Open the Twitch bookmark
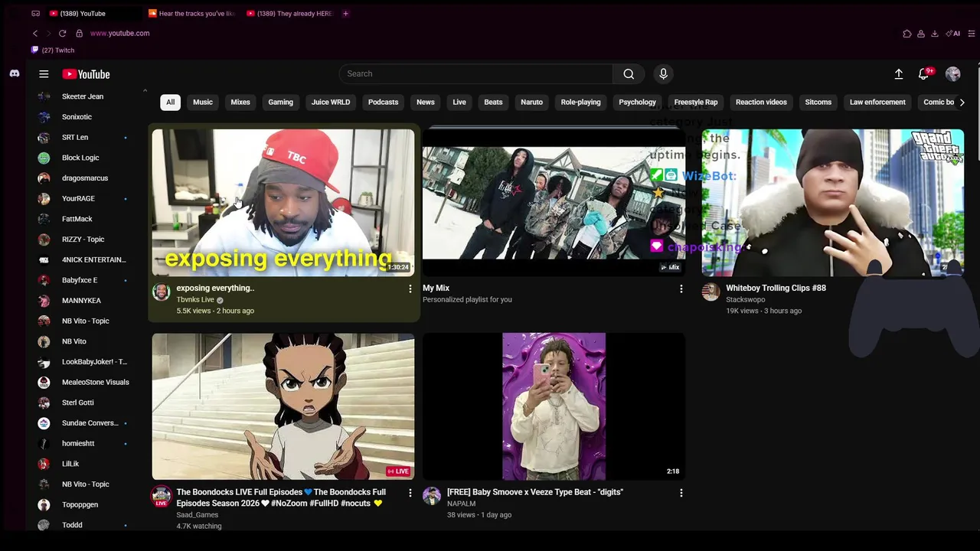The height and width of the screenshot is (551, 980). (53, 51)
